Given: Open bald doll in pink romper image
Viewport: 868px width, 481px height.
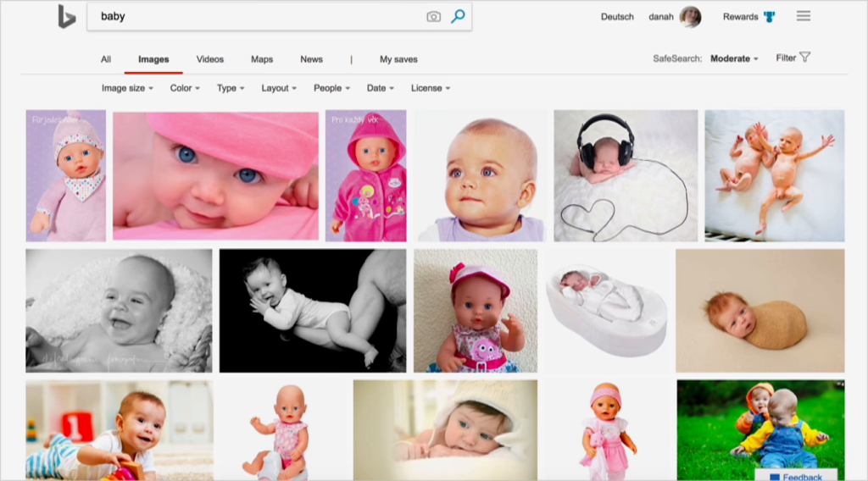Looking at the screenshot, I should (x=283, y=430).
